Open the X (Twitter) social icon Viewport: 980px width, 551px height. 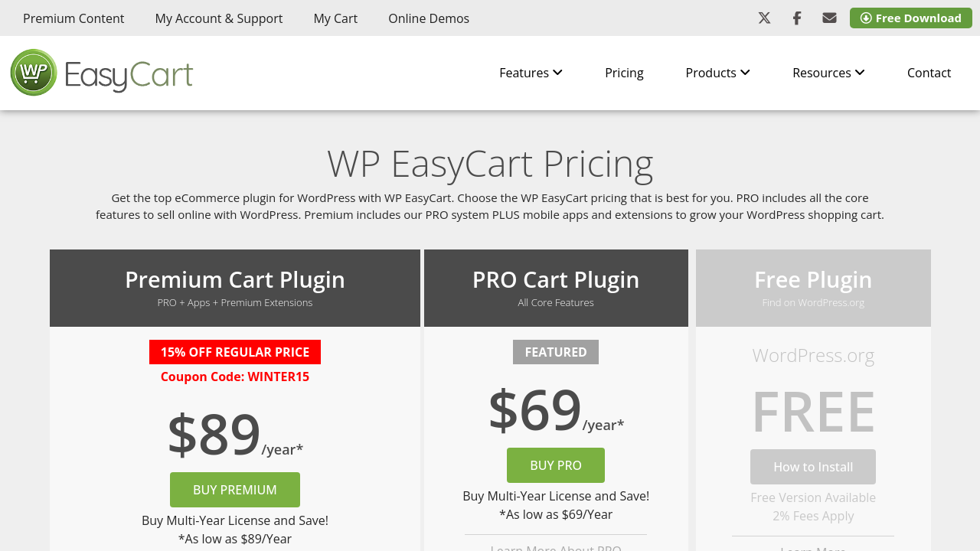coord(764,18)
